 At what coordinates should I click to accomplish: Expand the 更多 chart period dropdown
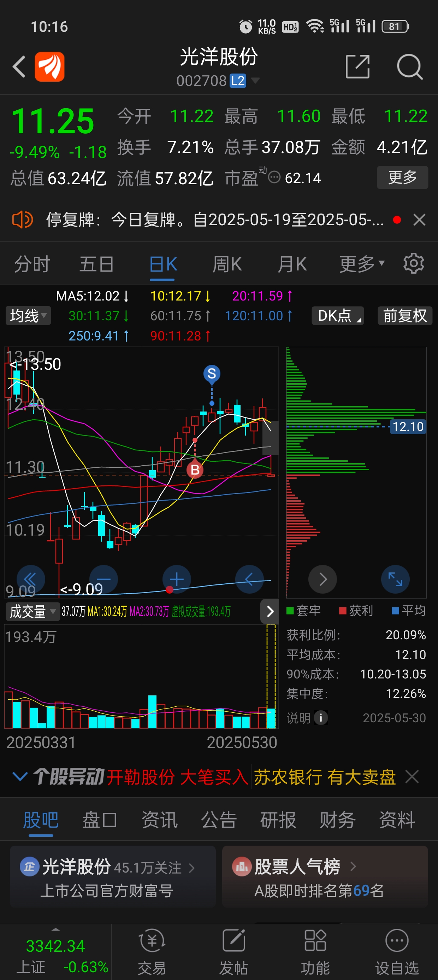pyautogui.click(x=362, y=264)
